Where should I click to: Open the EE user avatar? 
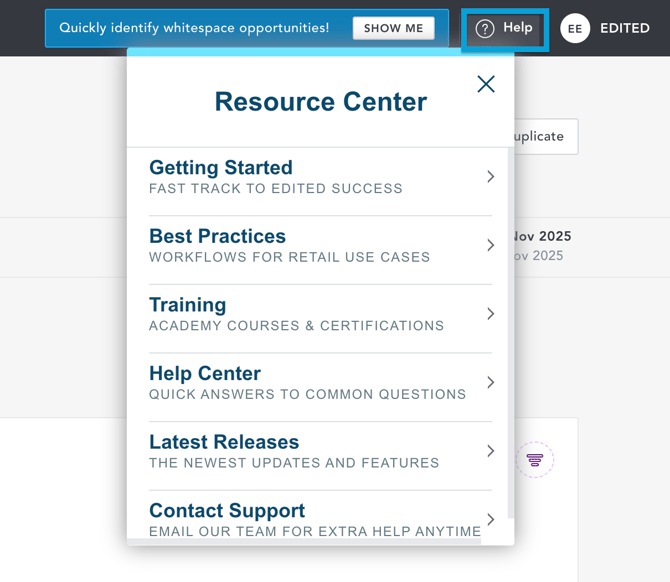[x=575, y=29]
